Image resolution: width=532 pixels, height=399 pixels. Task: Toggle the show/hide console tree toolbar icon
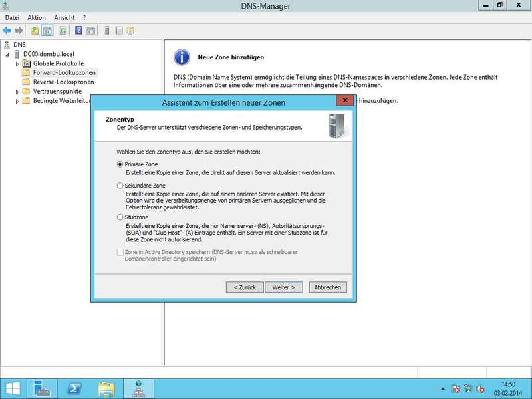point(47,31)
